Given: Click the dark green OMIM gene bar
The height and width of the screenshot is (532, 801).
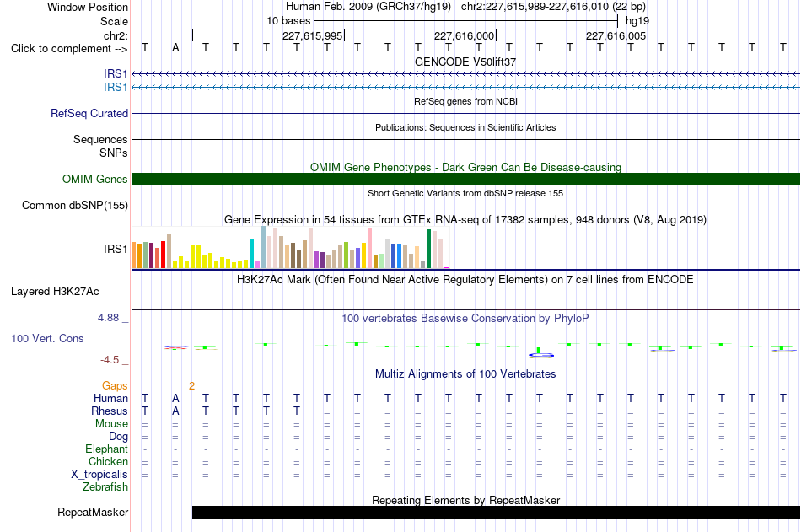Looking at the screenshot, I should click(x=465, y=179).
